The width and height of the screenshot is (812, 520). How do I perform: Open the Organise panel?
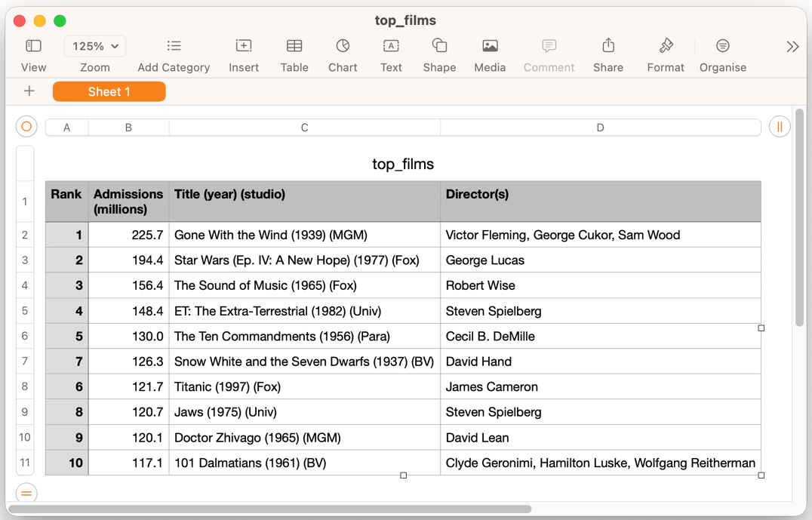click(x=722, y=55)
